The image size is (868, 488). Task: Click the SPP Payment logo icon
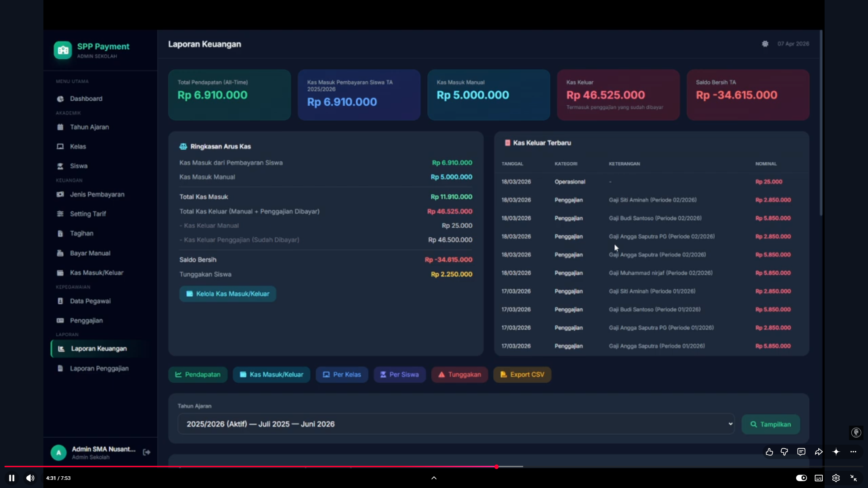(x=63, y=50)
